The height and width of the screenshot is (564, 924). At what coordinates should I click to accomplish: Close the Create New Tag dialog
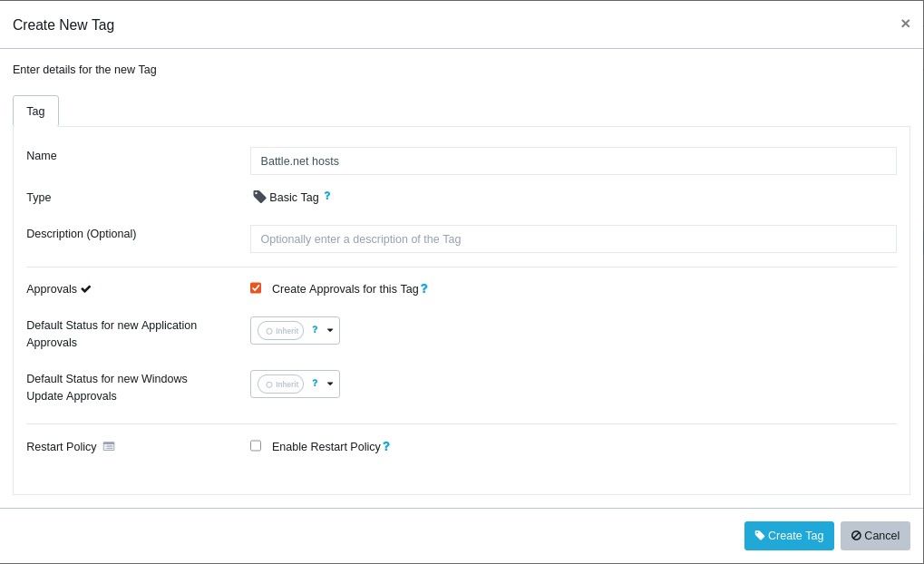point(905,24)
